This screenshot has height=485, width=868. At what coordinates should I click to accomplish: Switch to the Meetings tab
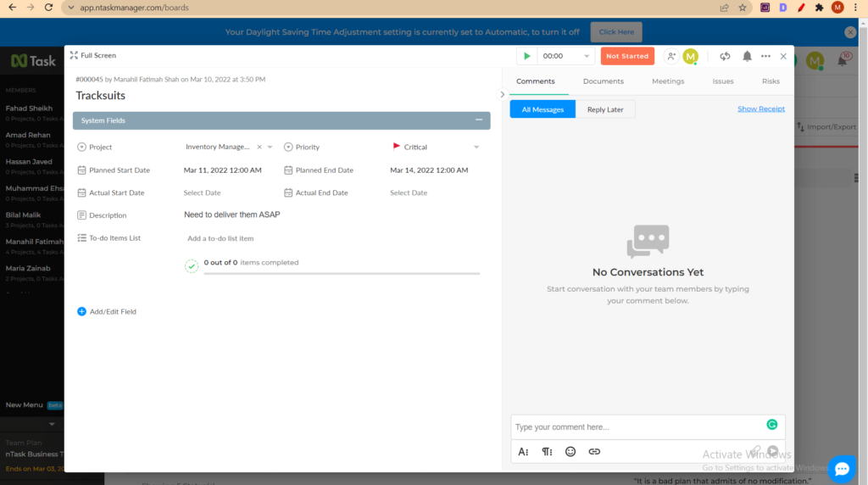[x=668, y=81]
